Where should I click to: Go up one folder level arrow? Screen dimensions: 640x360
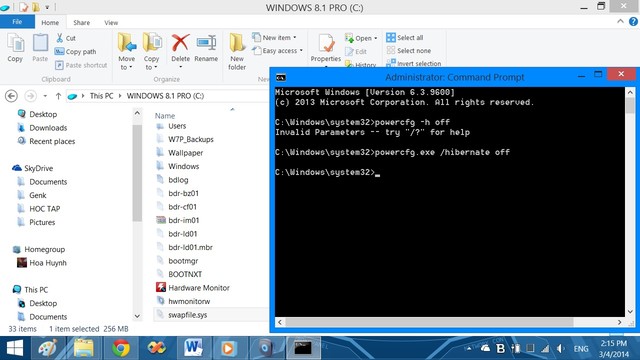click(58, 96)
